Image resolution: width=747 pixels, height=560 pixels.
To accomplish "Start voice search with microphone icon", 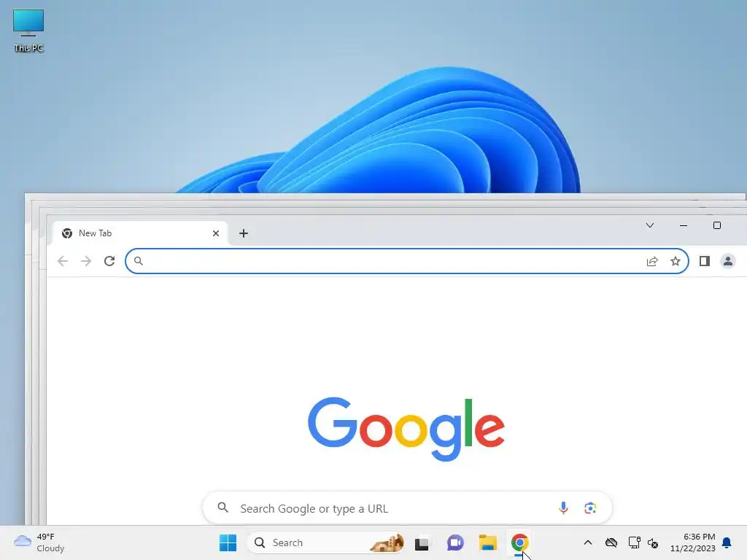I will [x=563, y=508].
